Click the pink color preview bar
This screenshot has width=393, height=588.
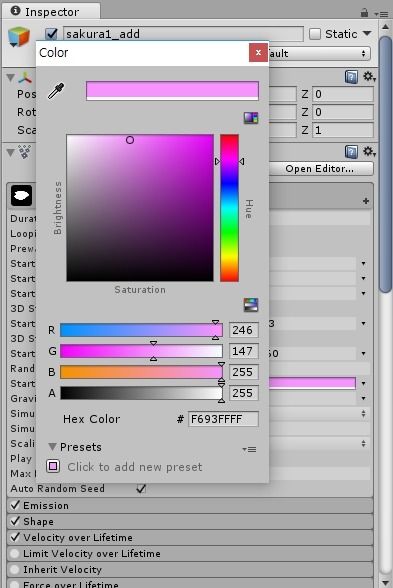click(172, 91)
